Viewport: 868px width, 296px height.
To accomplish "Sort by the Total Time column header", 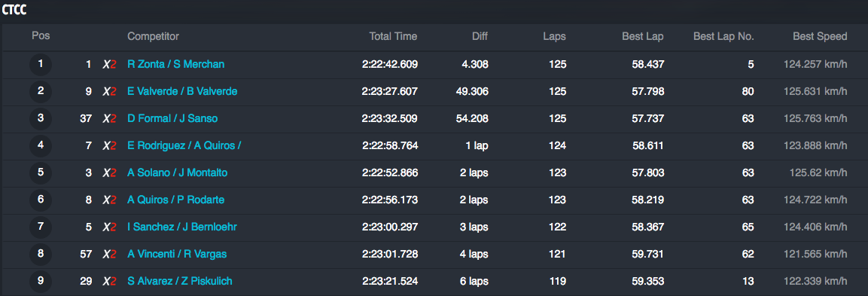I will (x=393, y=37).
